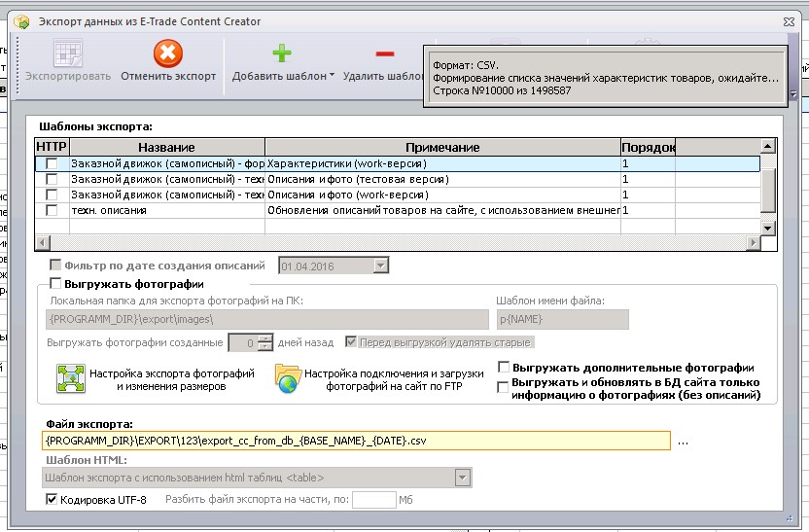Enable Выгружать фотографии checkbox

click(x=55, y=283)
